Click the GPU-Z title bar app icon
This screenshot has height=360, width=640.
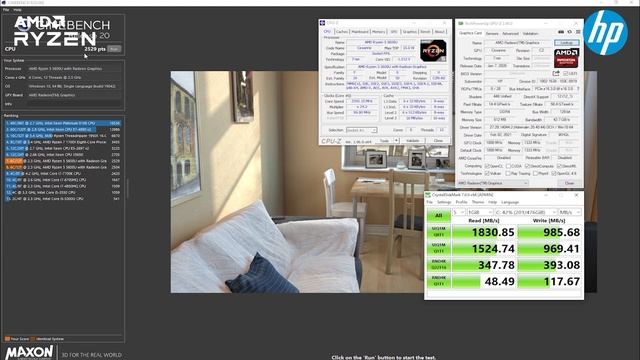coord(460,24)
